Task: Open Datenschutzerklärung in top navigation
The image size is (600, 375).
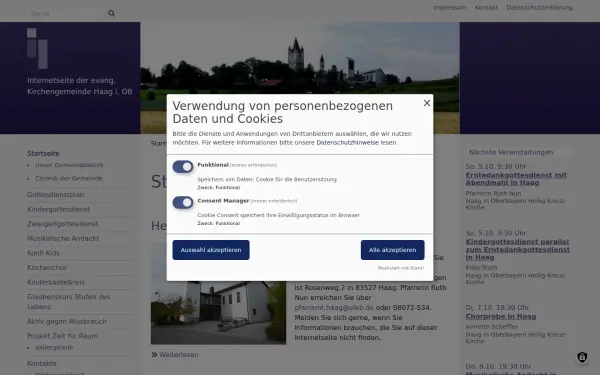Action: tap(540, 8)
